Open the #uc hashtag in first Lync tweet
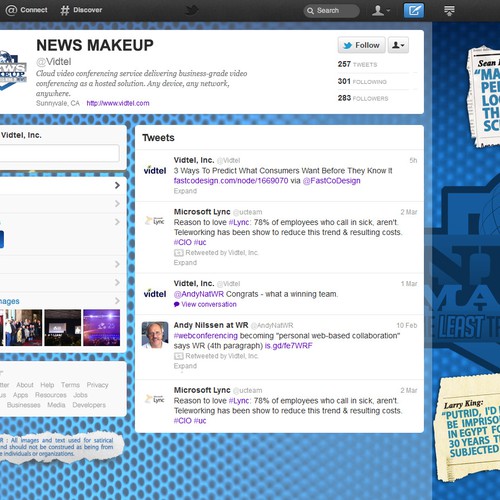Screen dimensions: 500x500 200,242
